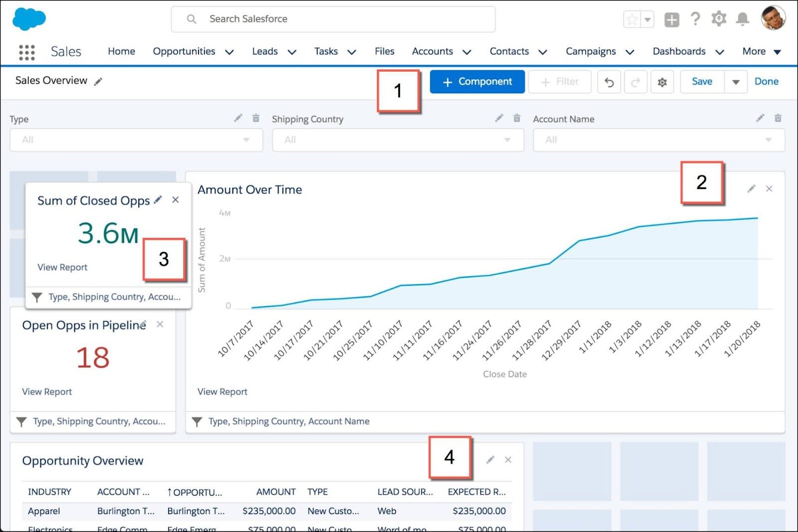Open dashboard properties gear icon
This screenshot has width=798, height=532.
pos(662,82)
